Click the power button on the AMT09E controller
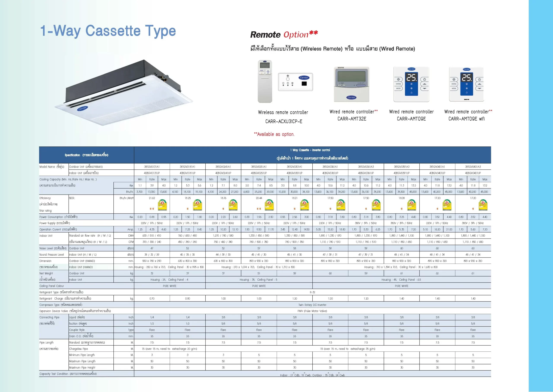This screenshot has width=553, height=392. [424, 79]
